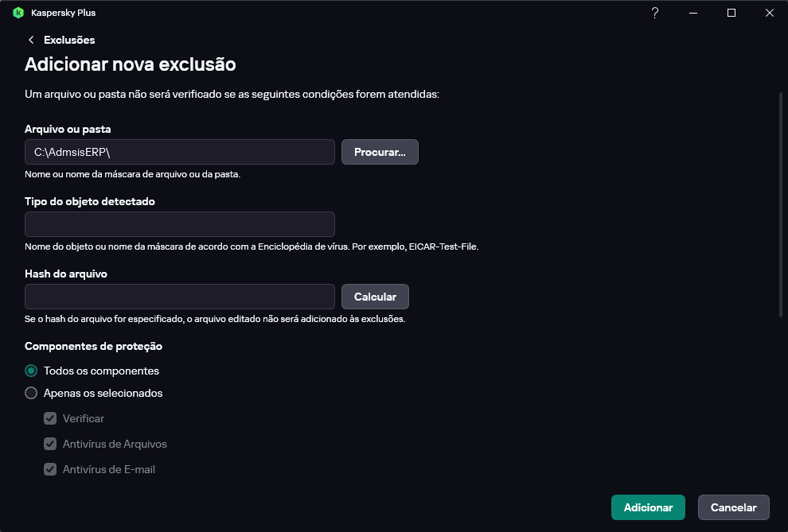Viewport: 788px width, 532px height.
Task: Toggle the Verificar checkbox
Action: (50, 418)
